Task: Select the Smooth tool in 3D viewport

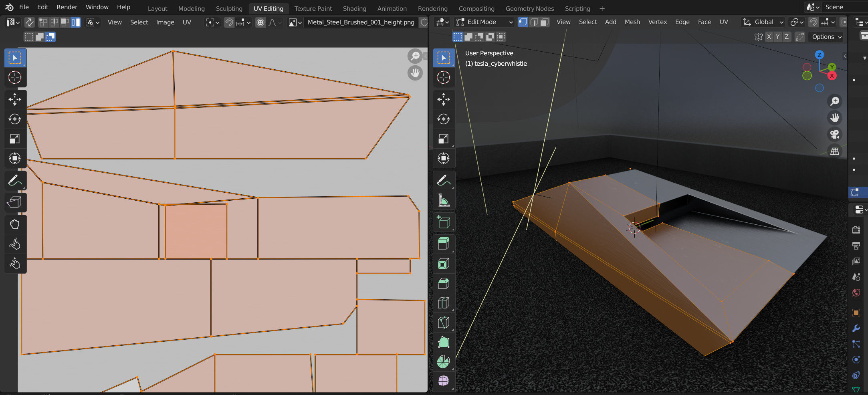Action: point(444,381)
